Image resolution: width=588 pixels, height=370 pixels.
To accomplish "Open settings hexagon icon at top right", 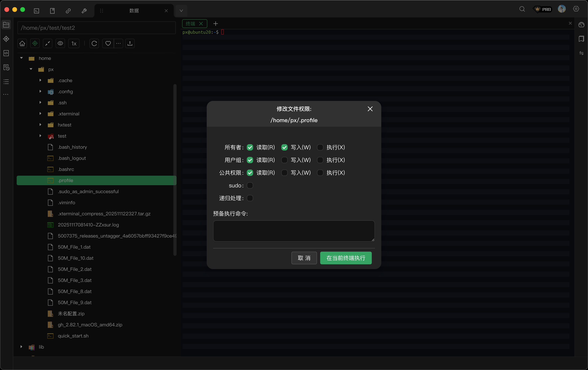I will point(576,9).
